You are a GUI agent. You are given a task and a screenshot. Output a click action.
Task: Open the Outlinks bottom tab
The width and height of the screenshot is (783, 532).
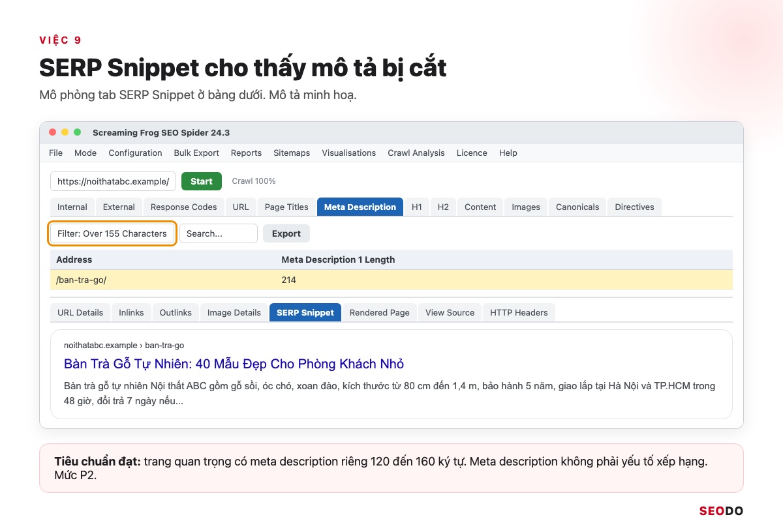click(x=176, y=312)
